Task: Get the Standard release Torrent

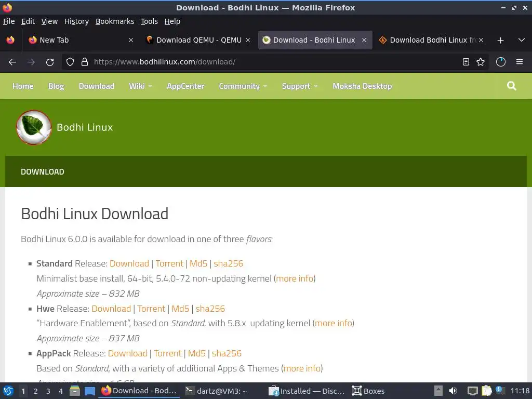Action: [x=169, y=263]
